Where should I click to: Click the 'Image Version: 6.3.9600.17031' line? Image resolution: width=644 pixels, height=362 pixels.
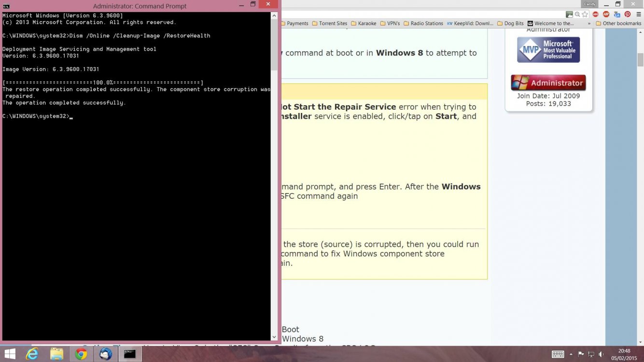tap(51, 70)
